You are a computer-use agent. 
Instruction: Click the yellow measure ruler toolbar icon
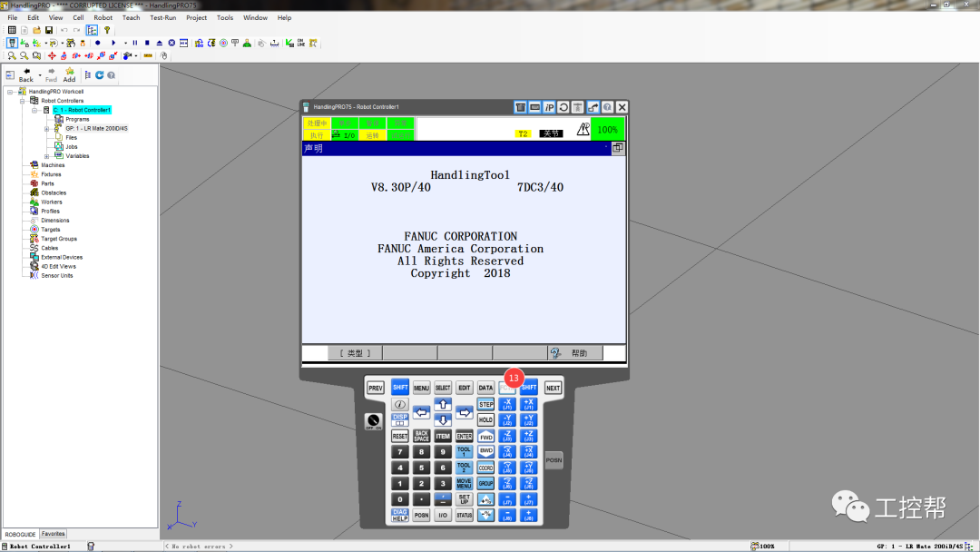[x=148, y=55]
